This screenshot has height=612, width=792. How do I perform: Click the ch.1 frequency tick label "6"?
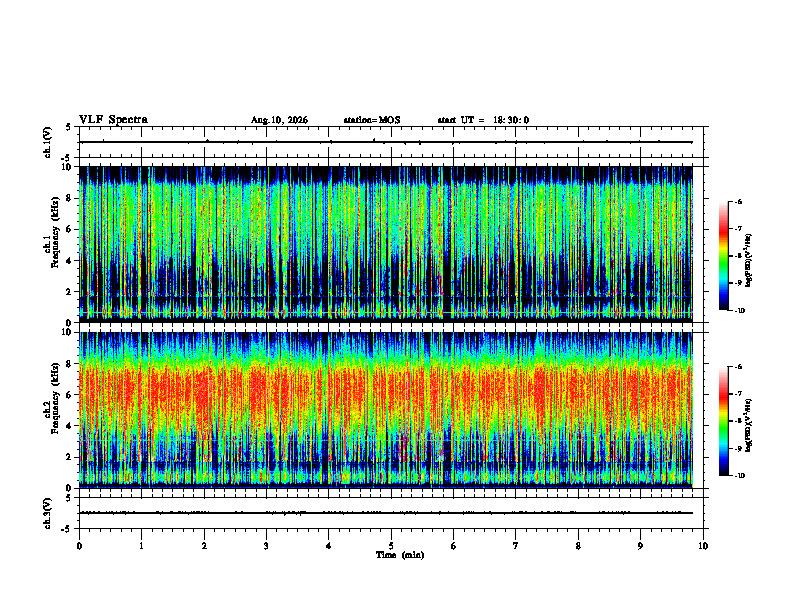tap(70, 230)
